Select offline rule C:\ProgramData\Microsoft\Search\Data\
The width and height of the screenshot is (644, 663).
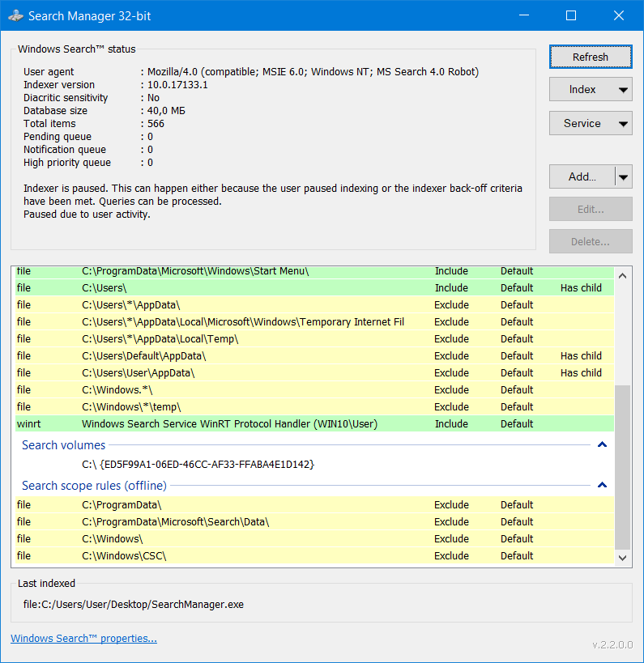tap(314, 522)
